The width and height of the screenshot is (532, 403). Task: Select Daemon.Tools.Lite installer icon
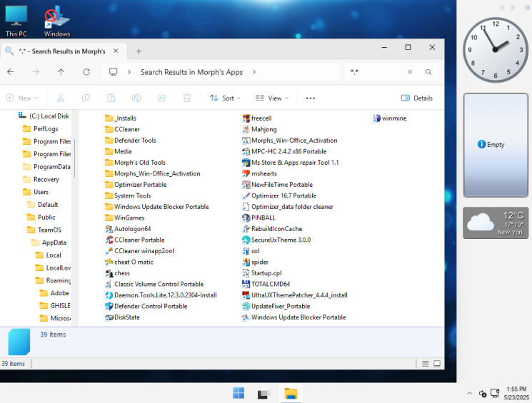coord(109,295)
